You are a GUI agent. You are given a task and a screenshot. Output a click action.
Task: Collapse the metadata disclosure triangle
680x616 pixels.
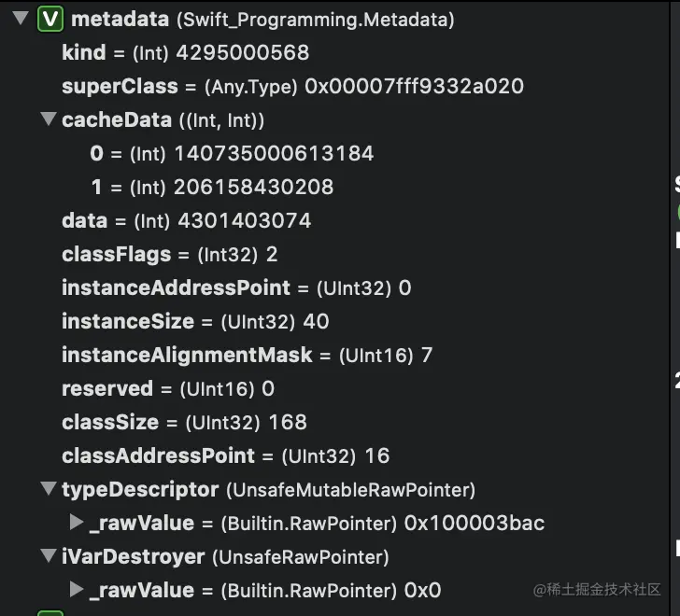click(21, 18)
